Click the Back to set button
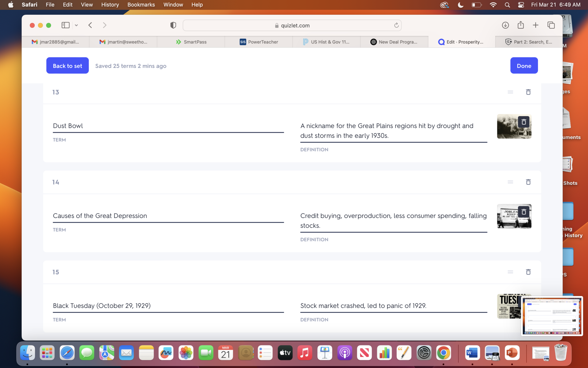 (x=67, y=66)
